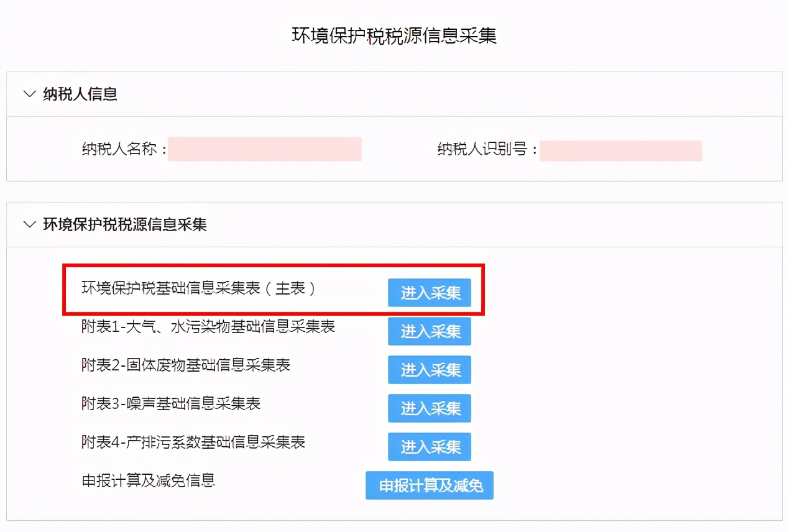The width and height of the screenshot is (787, 532).
Task: Click the 申报计算及减免 button
Action: [430, 486]
